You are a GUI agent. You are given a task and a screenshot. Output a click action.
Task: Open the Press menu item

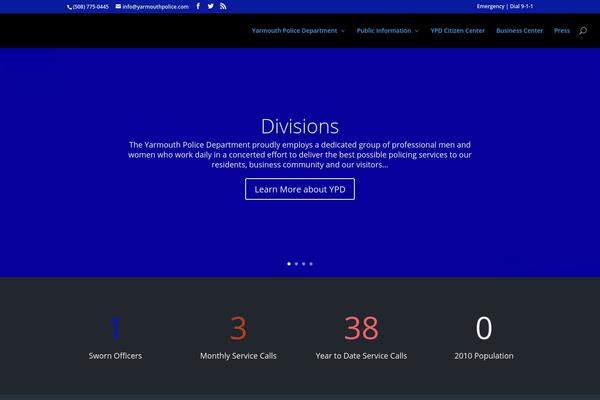(x=562, y=31)
